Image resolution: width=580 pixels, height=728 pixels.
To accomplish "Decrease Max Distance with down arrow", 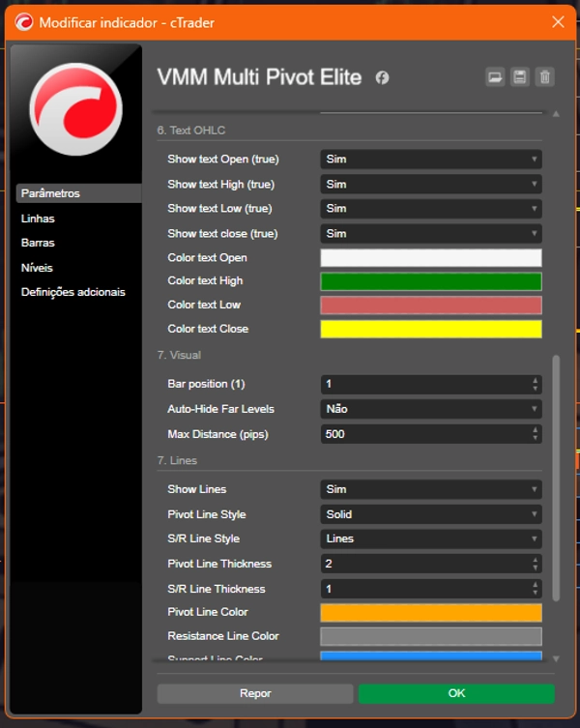I will (535, 438).
